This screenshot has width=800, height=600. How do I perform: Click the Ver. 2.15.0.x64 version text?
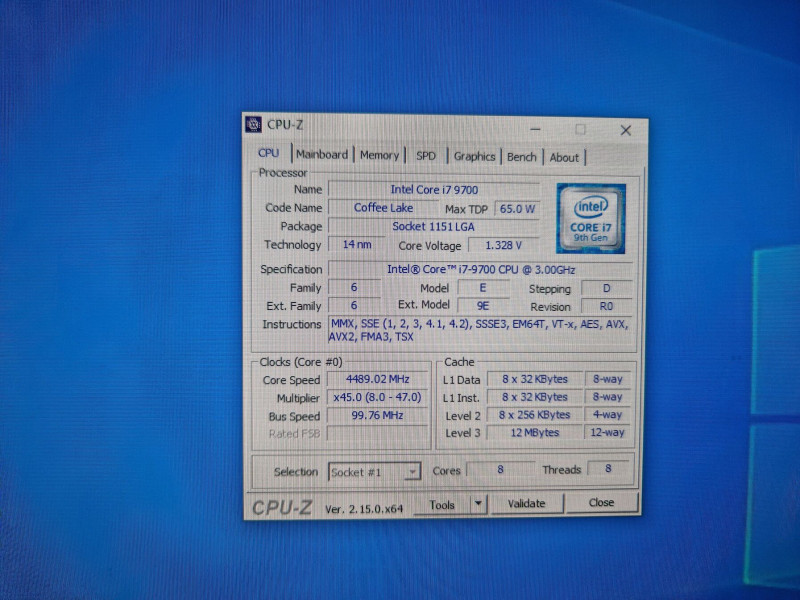point(364,509)
